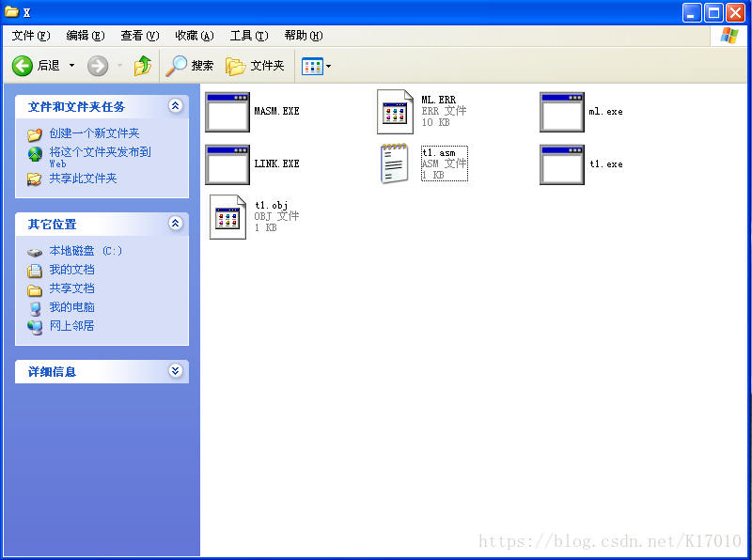752x560 pixels.
Task: Click the t1.asm file name text
Action: 439,152
